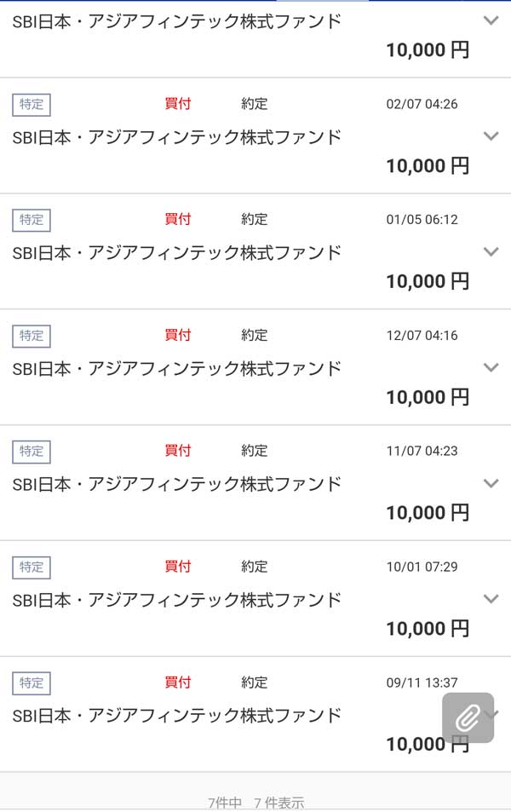
Task: Expand the 02/07 04:26 order details chevron
Action: click(x=491, y=136)
